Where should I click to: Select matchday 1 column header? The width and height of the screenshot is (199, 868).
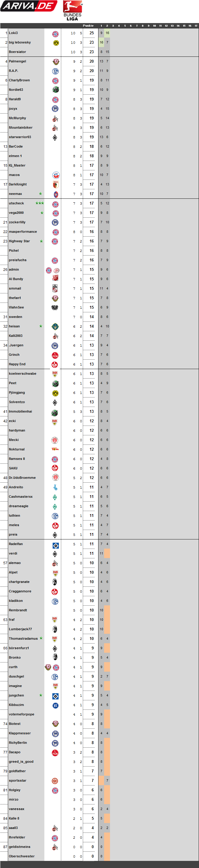tap(101, 26)
